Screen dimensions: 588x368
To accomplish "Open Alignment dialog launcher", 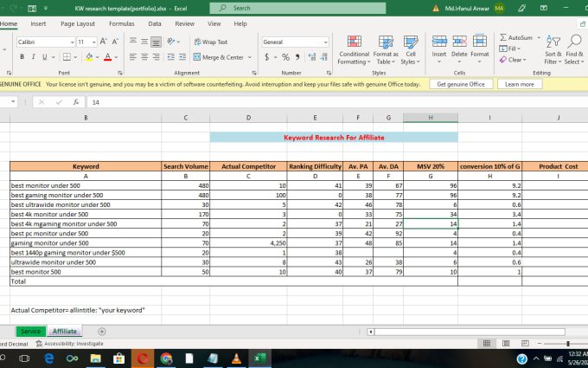I will [x=254, y=73].
